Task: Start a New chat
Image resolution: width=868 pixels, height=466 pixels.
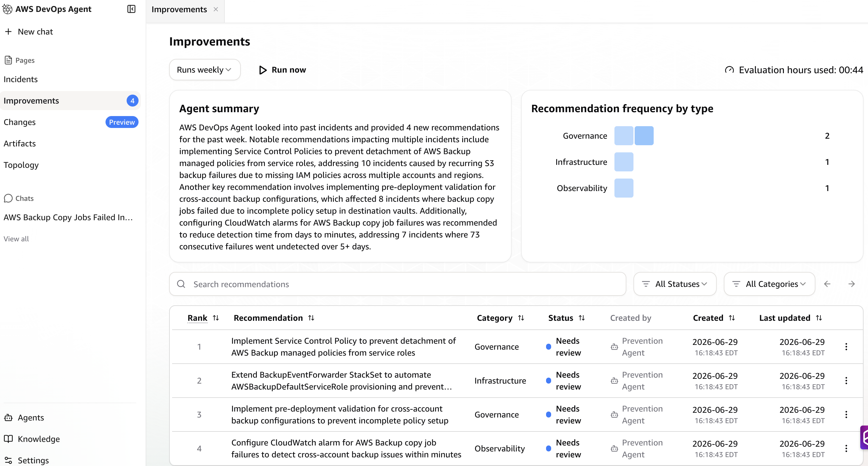Action: 29,32
